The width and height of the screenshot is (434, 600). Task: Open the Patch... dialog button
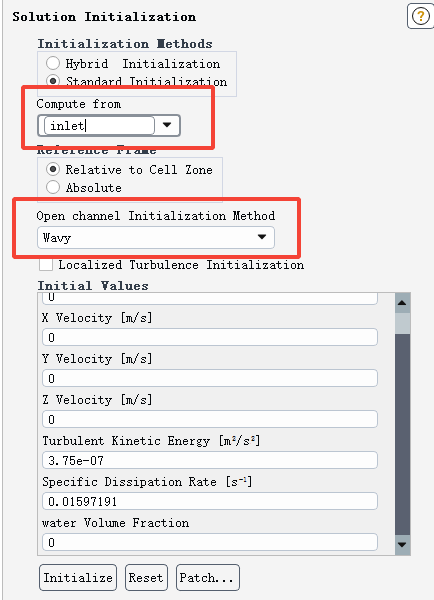pos(208,577)
